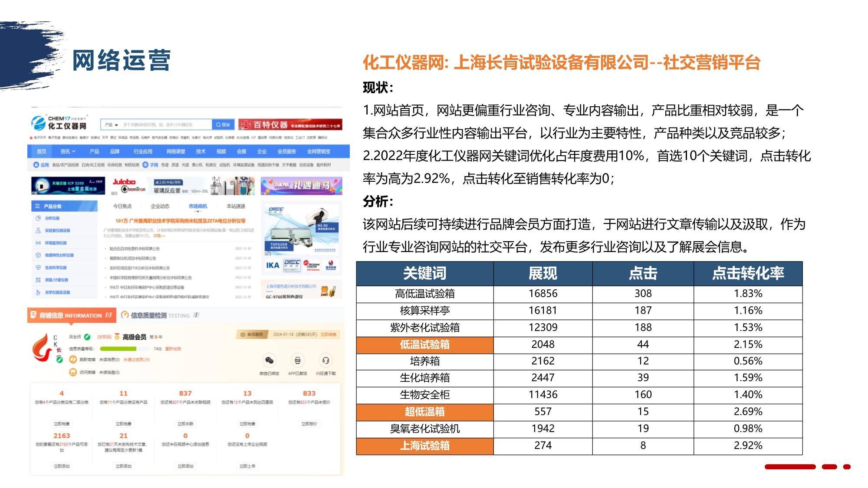Click the 立即上传 button
The image size is (868, 488).
[x=247, y=466]
